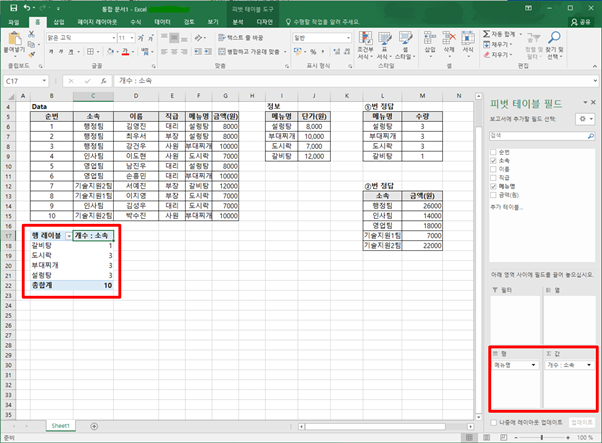Expand the 자동 합계 AutoSum dropdown arrow
Screen dimensions: 602x443
click(521, 34)
